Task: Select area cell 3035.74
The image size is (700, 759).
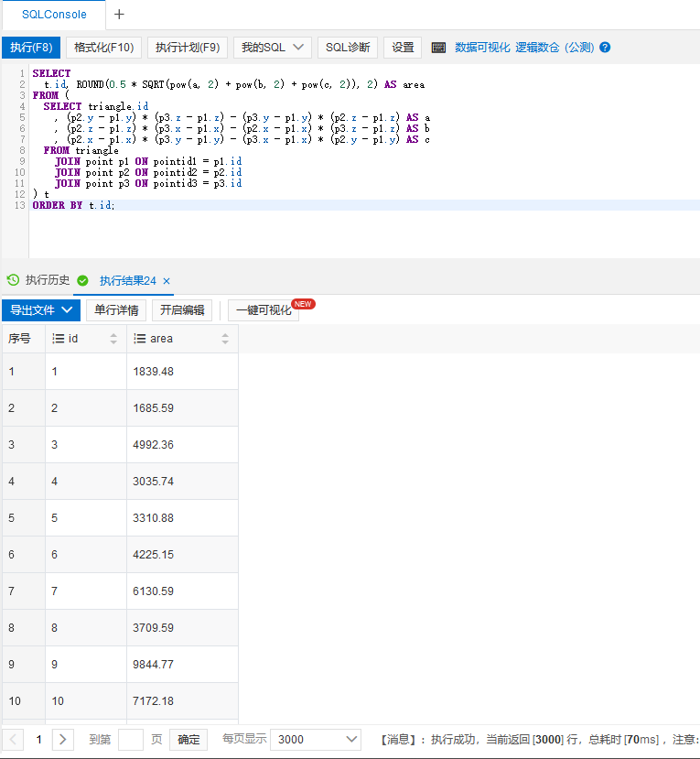Action: point(182,482)
